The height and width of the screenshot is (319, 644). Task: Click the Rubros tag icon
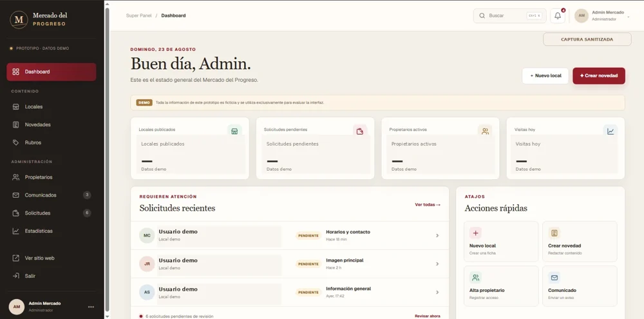[15, 142]
